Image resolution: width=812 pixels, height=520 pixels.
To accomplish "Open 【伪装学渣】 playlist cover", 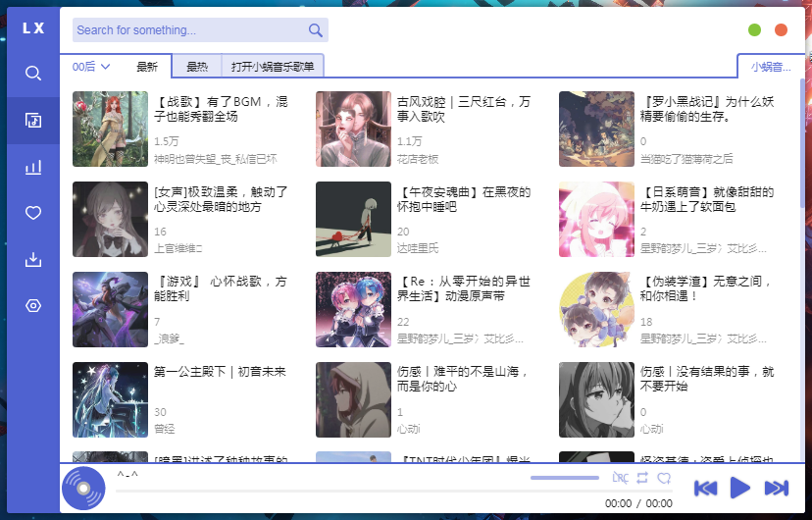I will [596, 309].
